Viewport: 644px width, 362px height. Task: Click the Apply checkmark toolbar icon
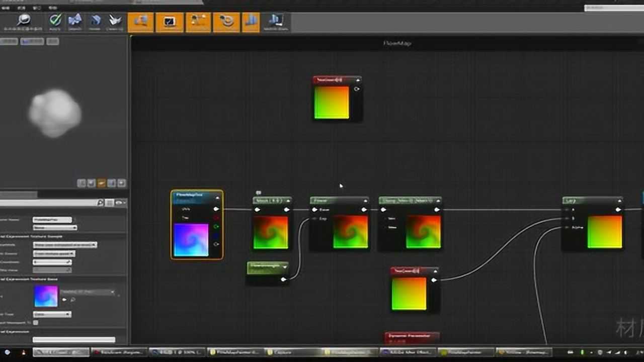55,22
